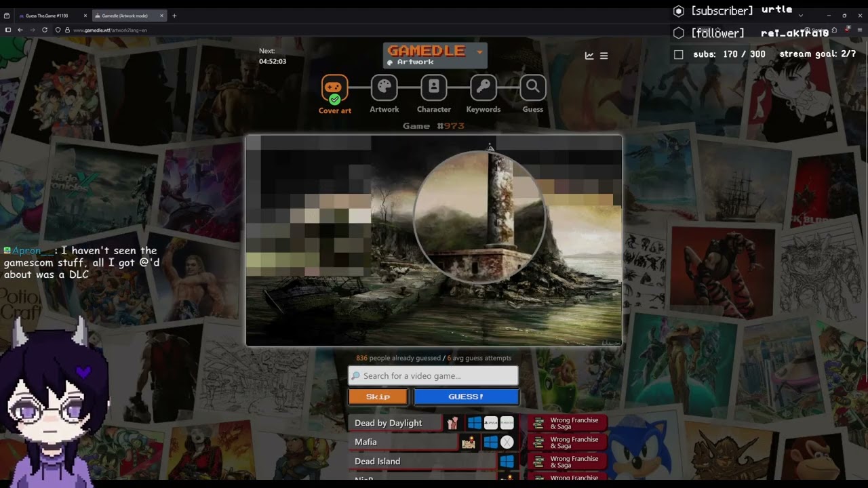This screenshot has height=488, width=868.
Task: Reload the Gamedle page
Action: (x=45, y=30)
